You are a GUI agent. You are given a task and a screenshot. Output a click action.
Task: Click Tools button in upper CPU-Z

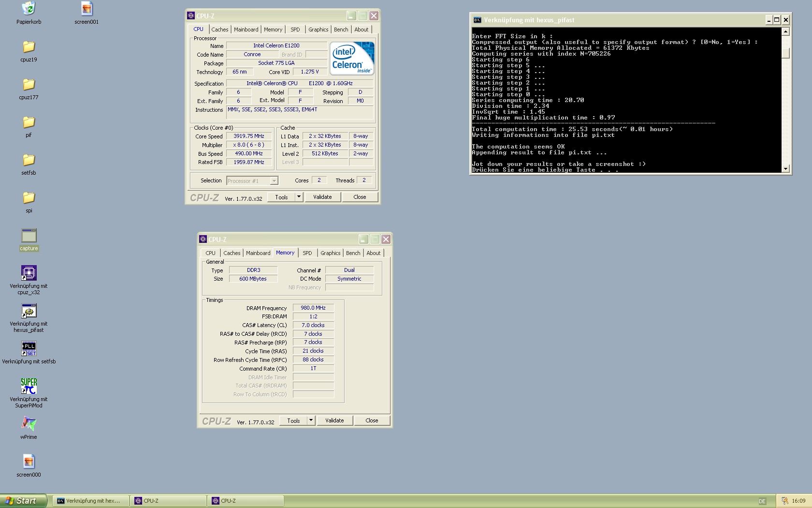tap(281, 197)
